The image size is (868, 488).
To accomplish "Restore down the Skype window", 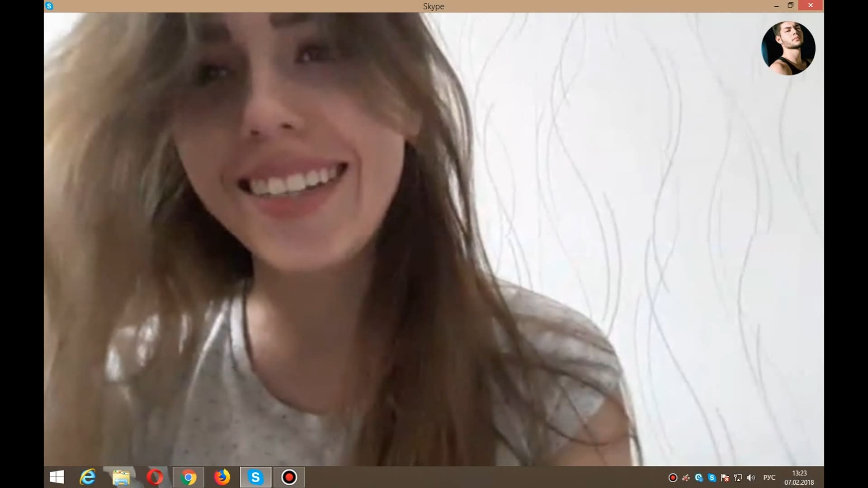I will pyautogui.click(x=790, y=5).
